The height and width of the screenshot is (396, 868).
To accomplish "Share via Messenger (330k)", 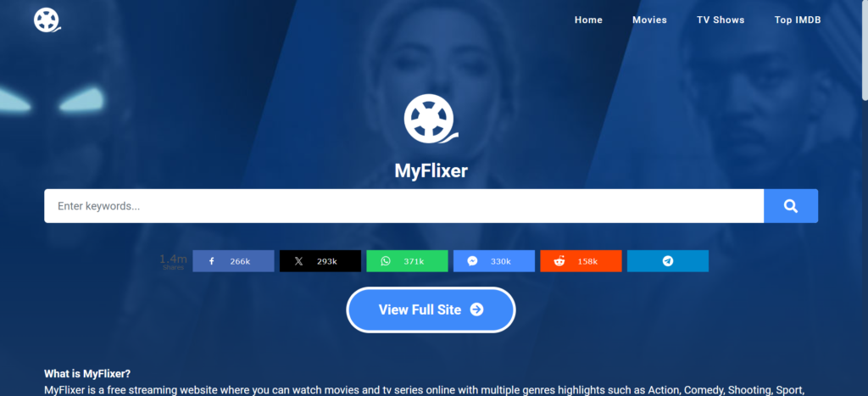I will tap(494, 261).
